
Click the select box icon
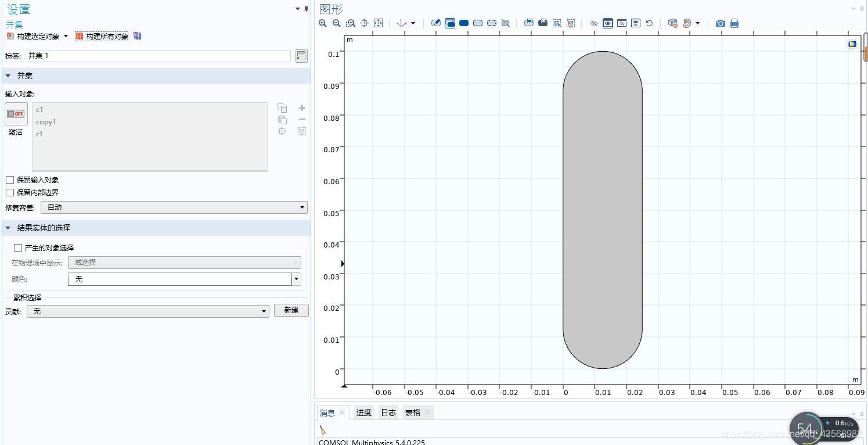pos(529,23)
